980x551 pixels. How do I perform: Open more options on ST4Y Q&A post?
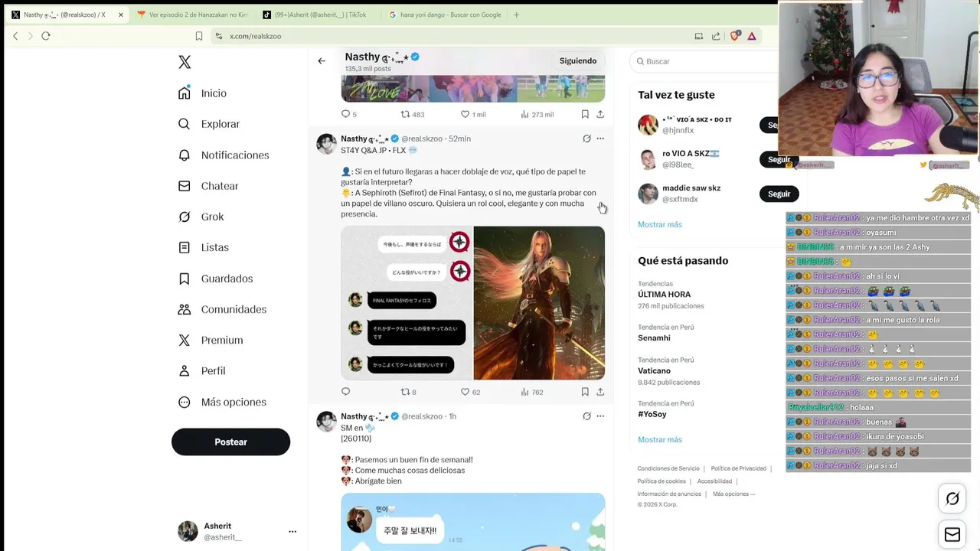(x=600, y=139)
